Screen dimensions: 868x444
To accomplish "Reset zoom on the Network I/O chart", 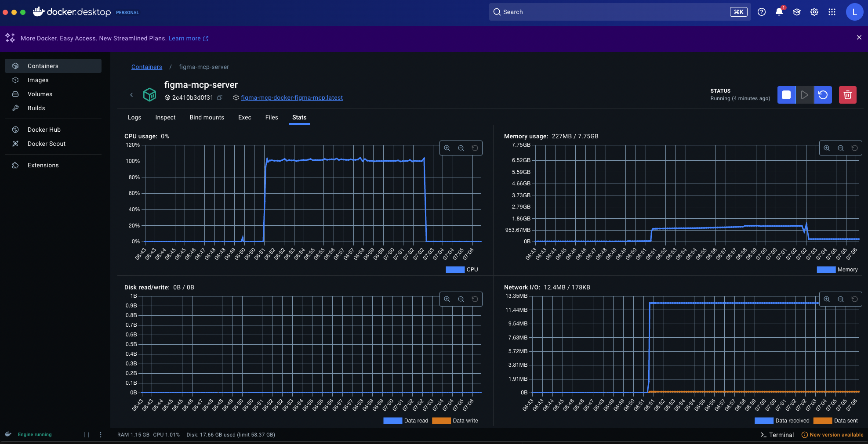I will point(855,299).
